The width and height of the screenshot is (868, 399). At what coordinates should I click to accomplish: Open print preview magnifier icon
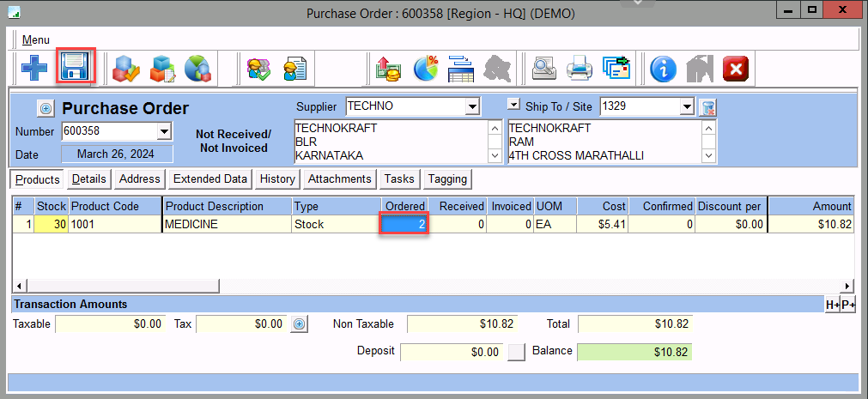[x=544, y=67]
